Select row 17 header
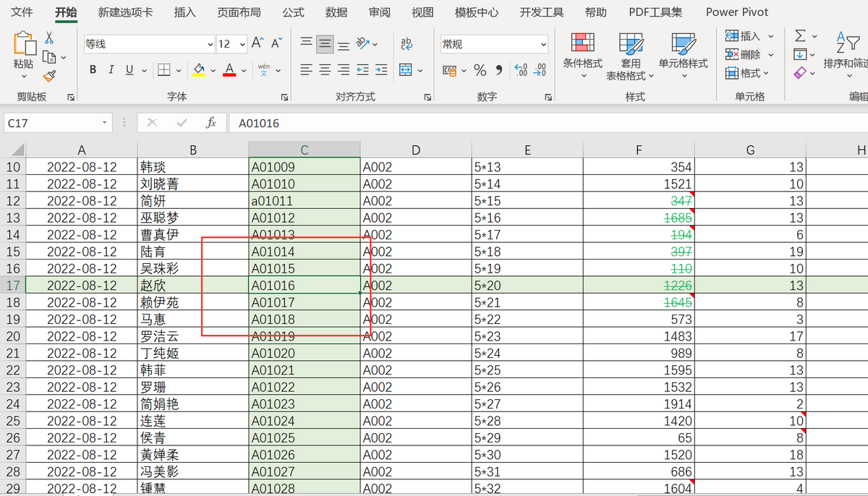The height and width of the screenshot is (496, 868). click(13, 286)
